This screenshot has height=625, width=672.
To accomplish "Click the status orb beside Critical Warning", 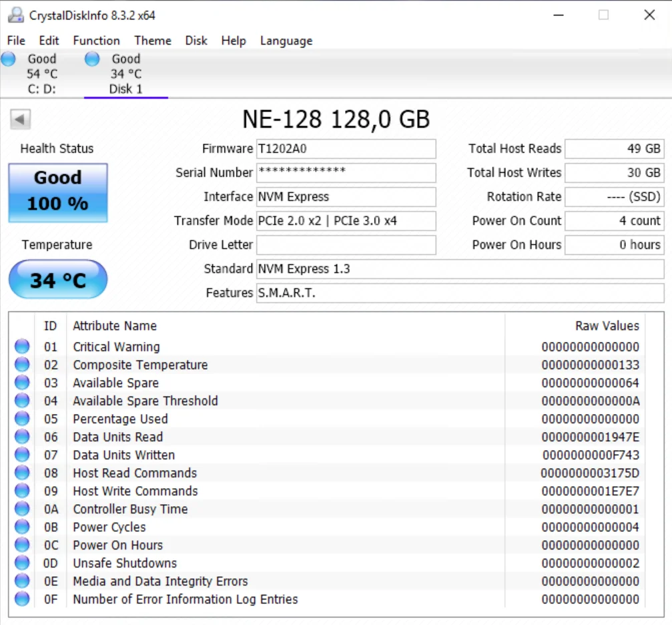I will tap(22, 347).
